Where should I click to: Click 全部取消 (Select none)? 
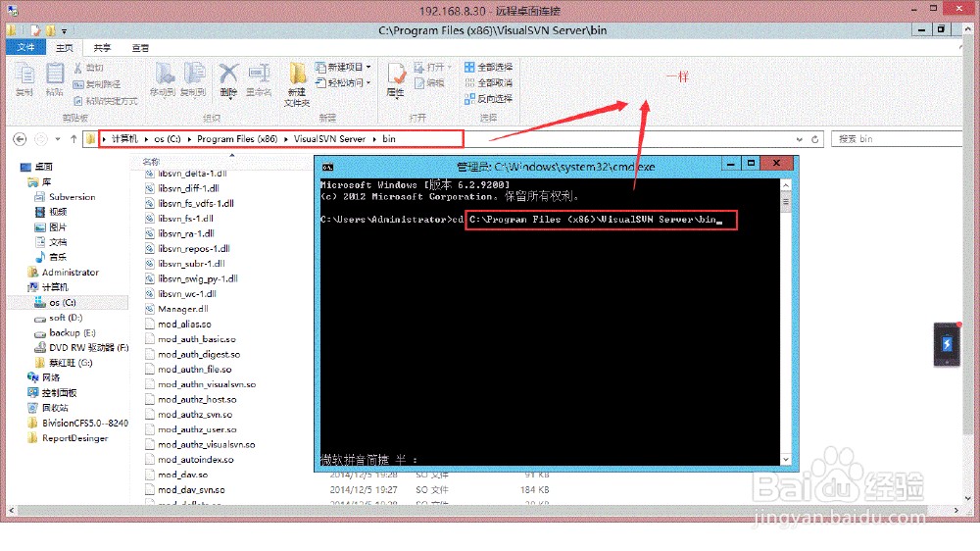(489, 82)
